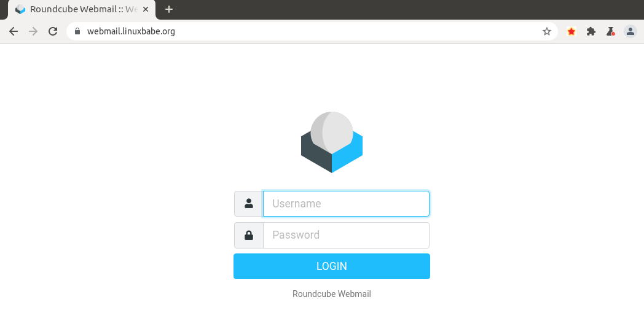Bookmark this page with the star icon
The image size is (644, 316).
coord(547,31)
